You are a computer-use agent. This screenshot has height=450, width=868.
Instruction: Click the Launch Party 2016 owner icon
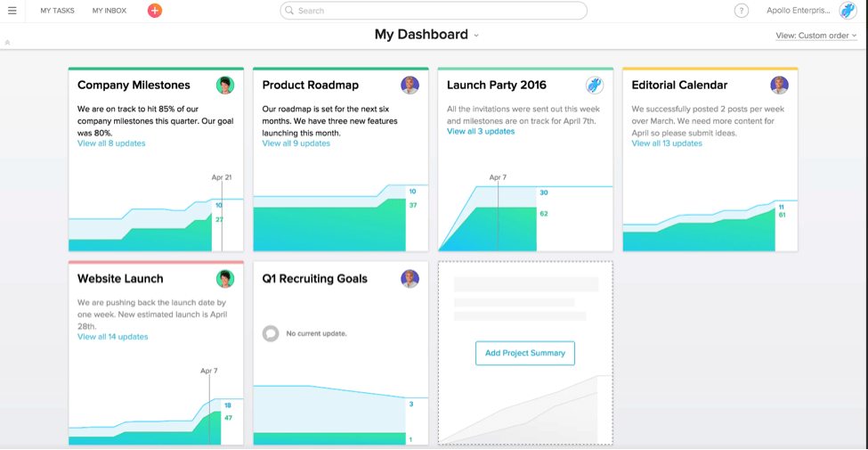pos(595,86)
